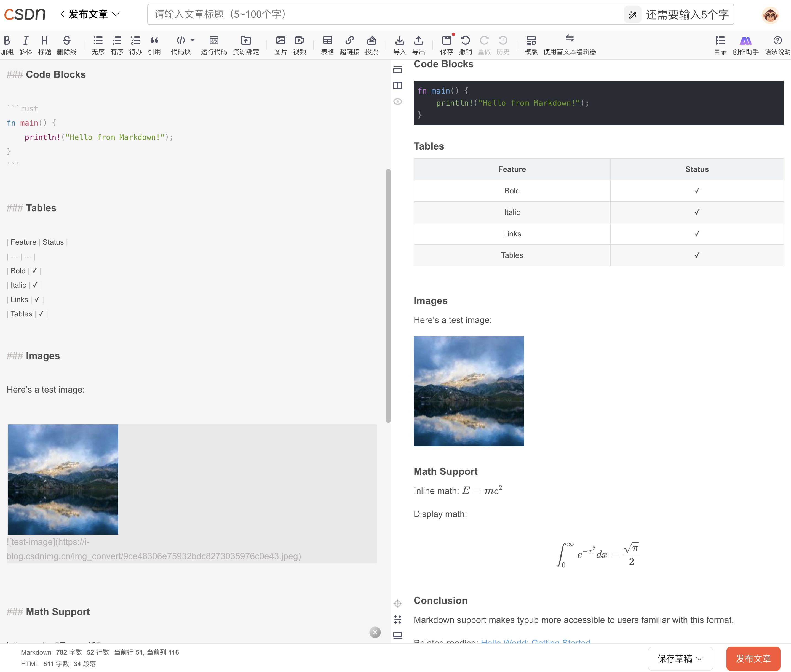Click the orange 发布文章 publish button
The image size is (791, 672).
(x=753, y=659)
